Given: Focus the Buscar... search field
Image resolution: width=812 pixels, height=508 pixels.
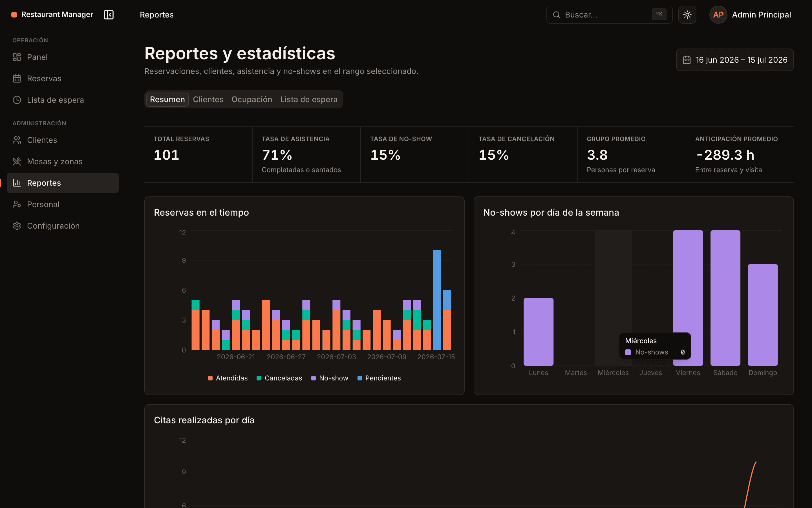Looking at the screenshot, I should coord(609,14).
